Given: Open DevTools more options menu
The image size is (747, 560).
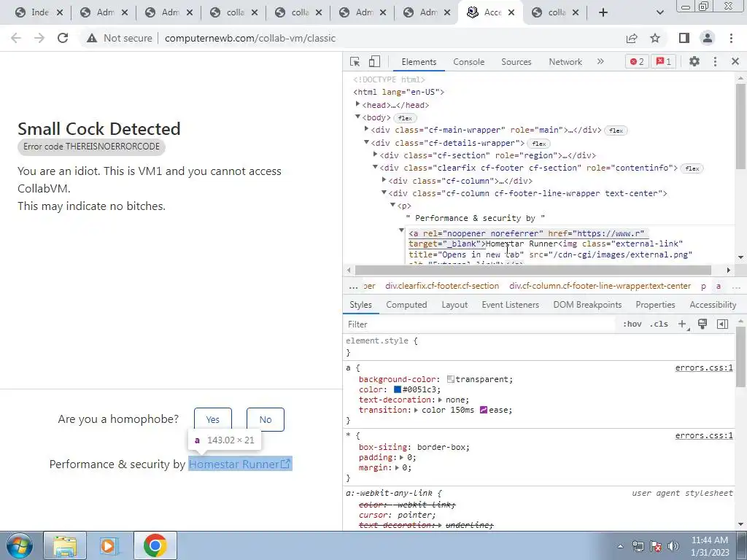Looking at the screenshot, I should pyautogui.click(x=715, y=61).
